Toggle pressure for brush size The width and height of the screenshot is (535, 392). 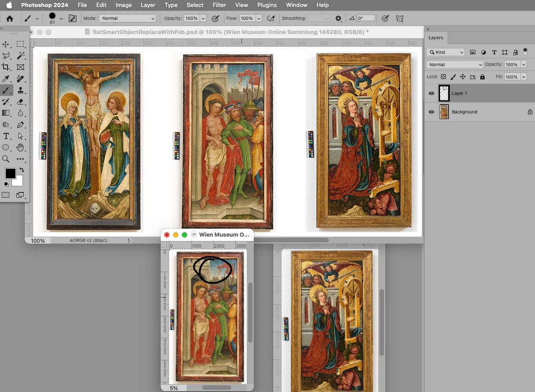385,19
